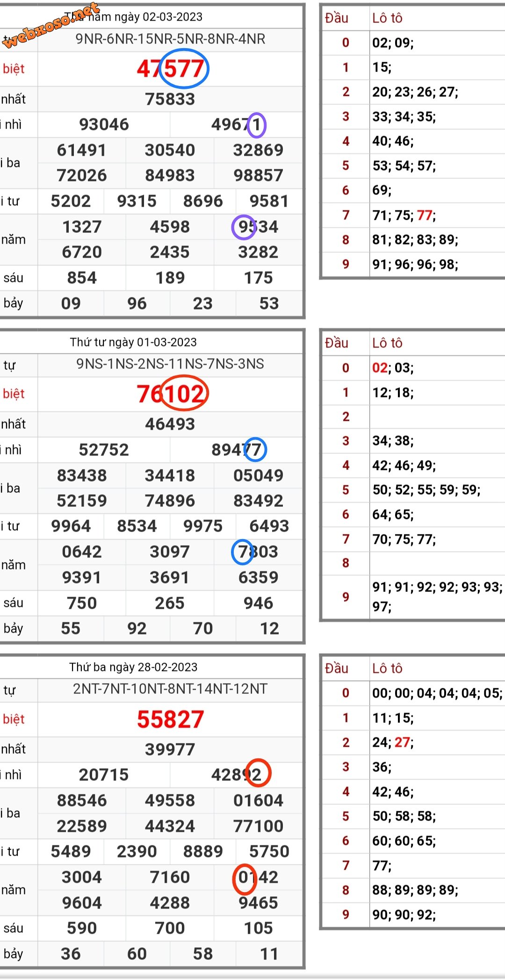The image size is (505, 980).
Task: Click the special prize number 47577
Action: tap(171, 69)
